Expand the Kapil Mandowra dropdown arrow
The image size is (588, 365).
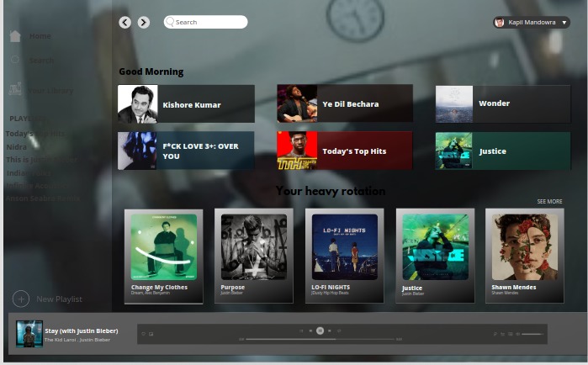point(564,23)
